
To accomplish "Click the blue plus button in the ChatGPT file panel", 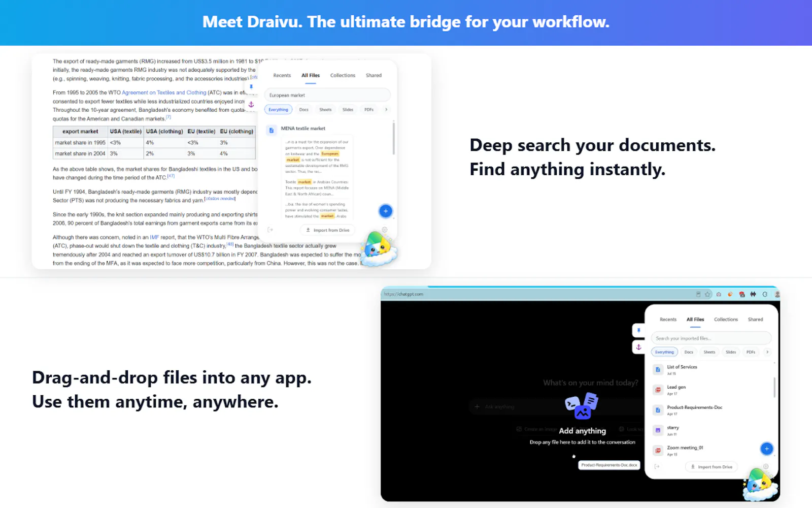I will tap(767, 449).
